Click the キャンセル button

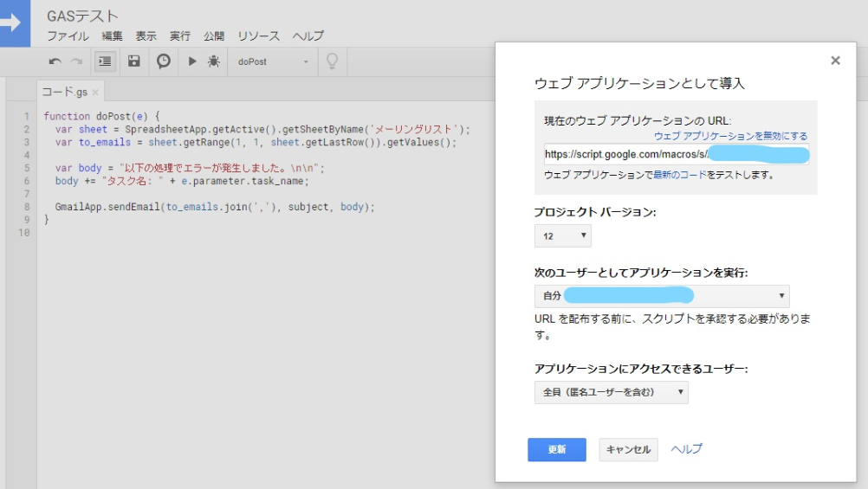point(628,450)
